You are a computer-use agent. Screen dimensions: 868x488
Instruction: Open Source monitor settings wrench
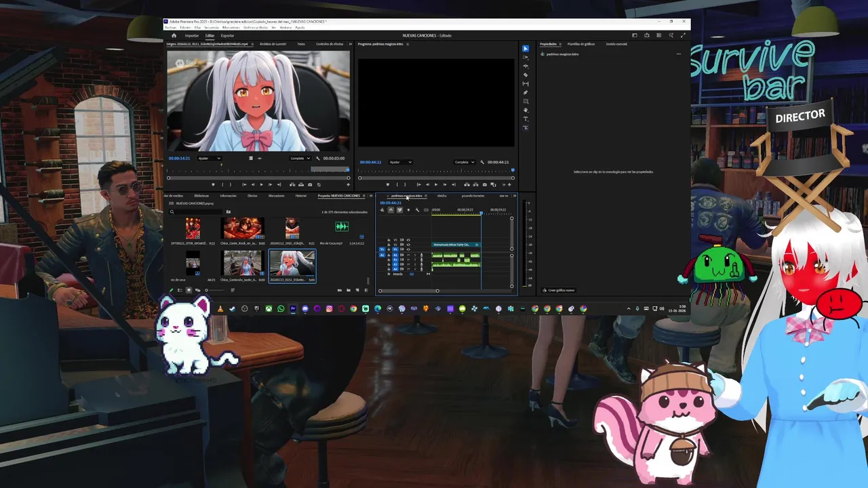(318, 159)
